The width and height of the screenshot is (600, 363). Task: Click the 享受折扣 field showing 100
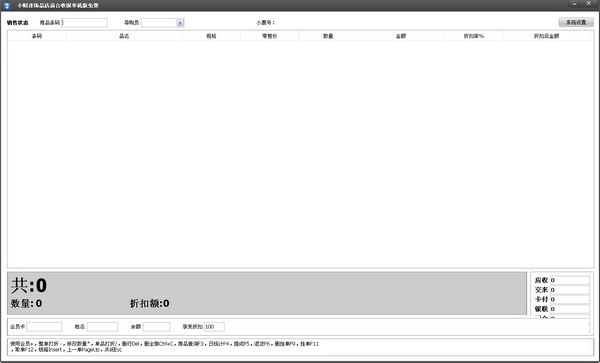(214, 327)
